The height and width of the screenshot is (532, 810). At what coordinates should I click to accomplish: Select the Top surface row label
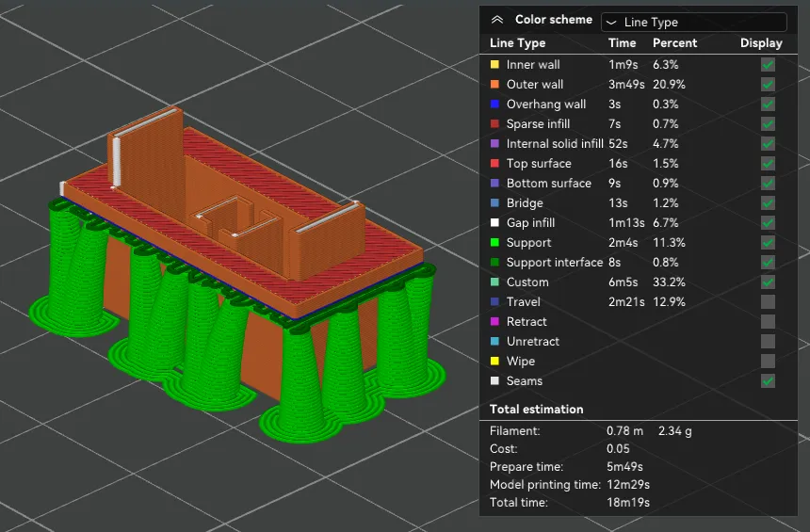coord(538,164)
